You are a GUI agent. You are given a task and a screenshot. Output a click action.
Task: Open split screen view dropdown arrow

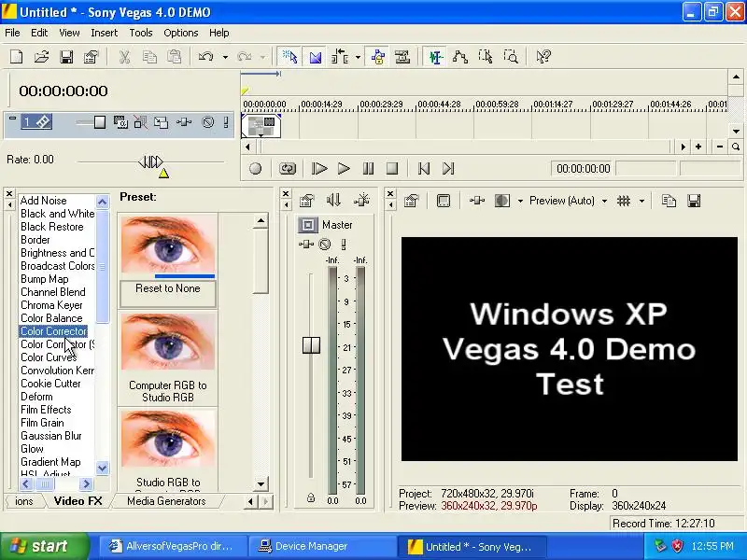tap(520, 201)
